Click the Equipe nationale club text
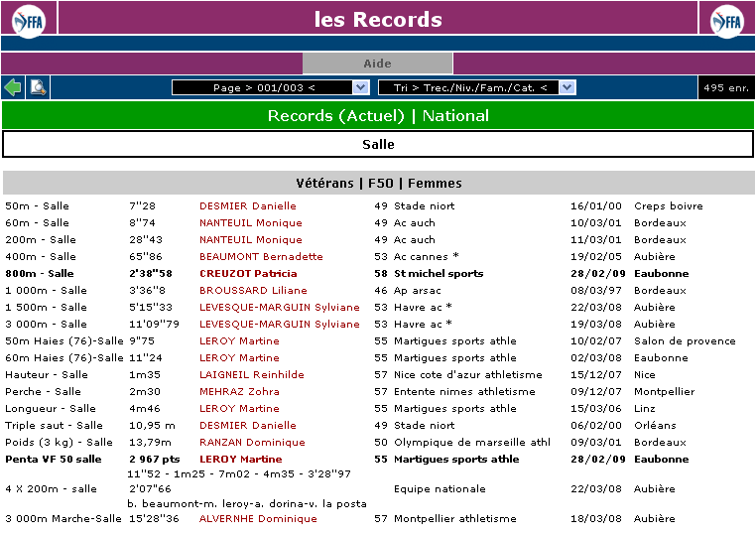 [440, 489]
